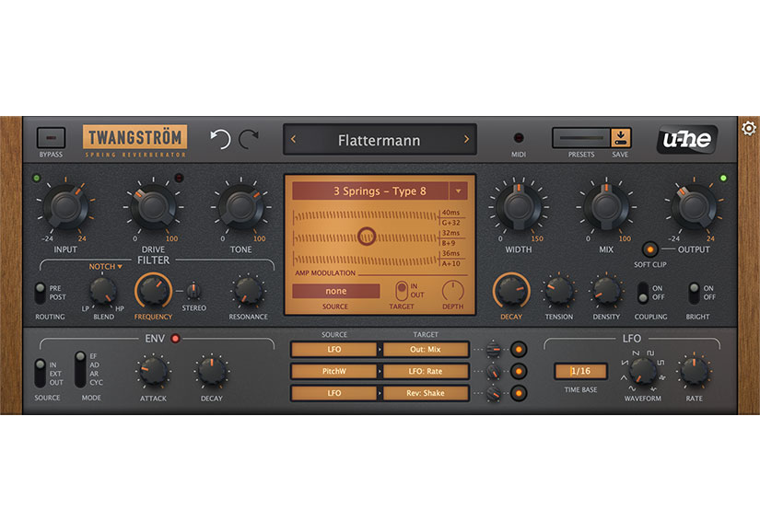Viewport: 760px width, 532px height.
Task: Click the save preset icon
Action: coord(620,138)
